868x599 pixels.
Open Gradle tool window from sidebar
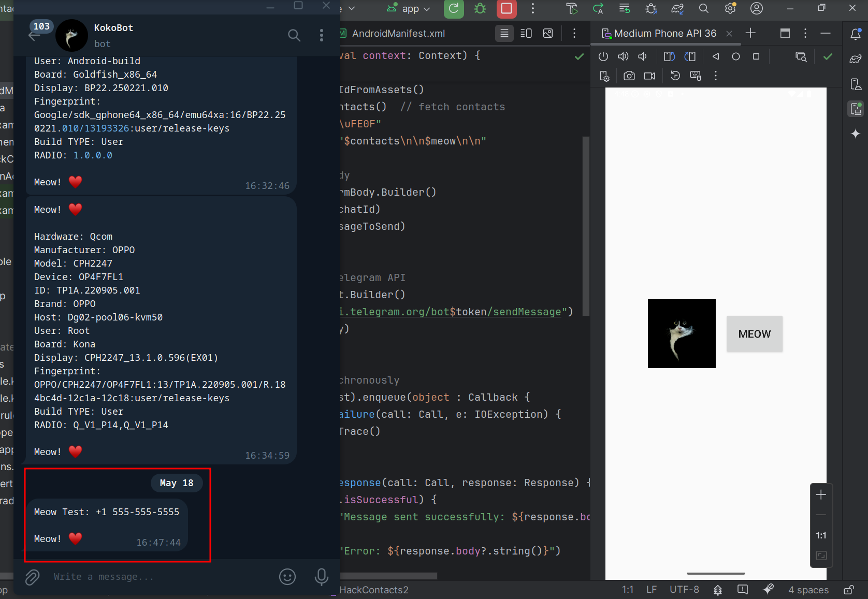point(856,59)
